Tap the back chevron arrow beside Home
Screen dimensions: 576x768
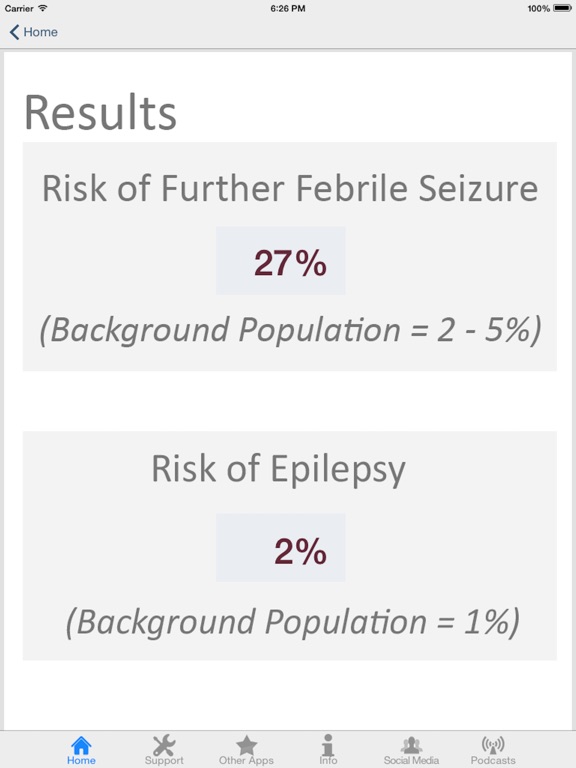pos(14,32)
